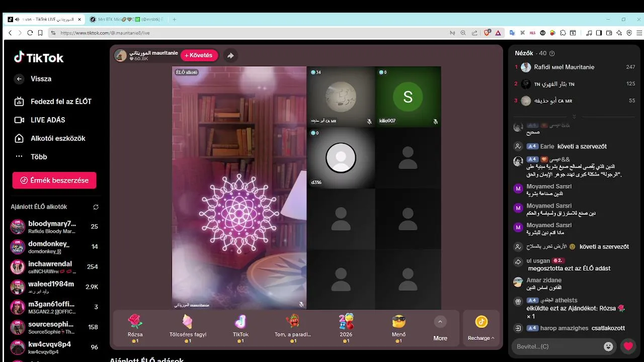Click the share arrow icon beside Követés

tap(230, 56)
